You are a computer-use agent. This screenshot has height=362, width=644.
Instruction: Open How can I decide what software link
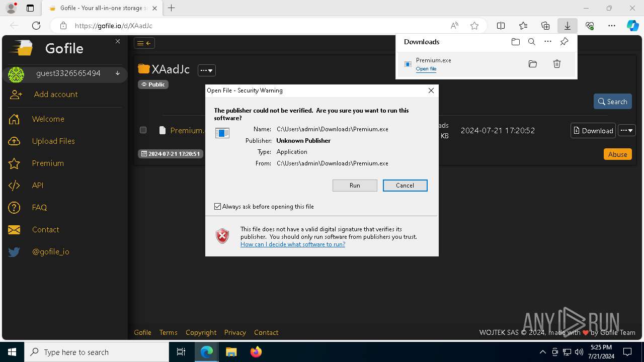(x=293, y=244)
